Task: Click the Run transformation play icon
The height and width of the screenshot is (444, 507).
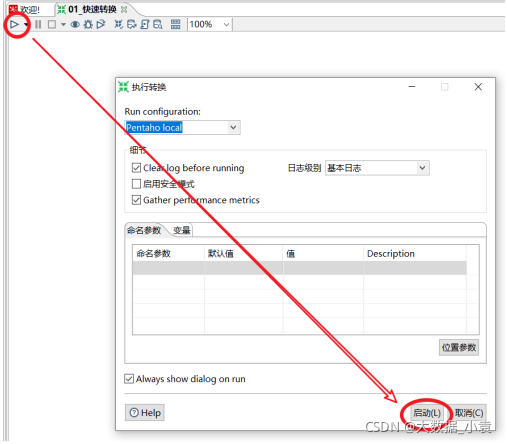Action: 14,24
